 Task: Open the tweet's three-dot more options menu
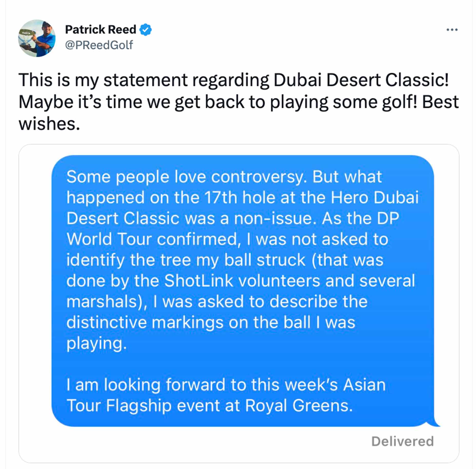[452, 30]
